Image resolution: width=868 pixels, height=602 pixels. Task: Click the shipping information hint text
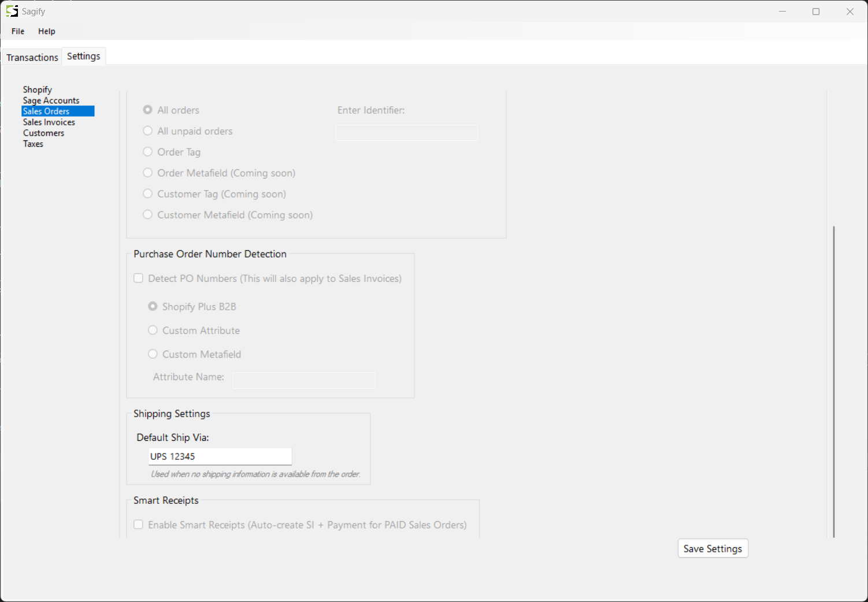[255, 474]
